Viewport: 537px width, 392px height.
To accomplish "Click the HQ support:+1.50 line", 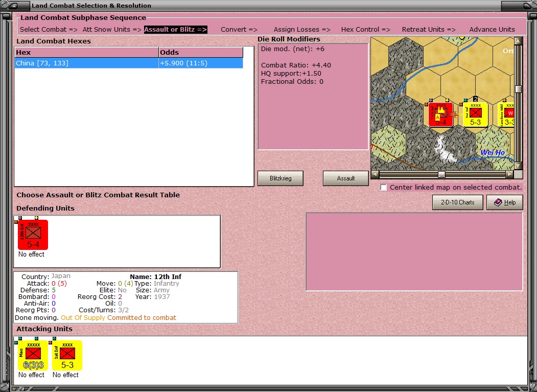I will pyautogui.click(x=291, y=73).
